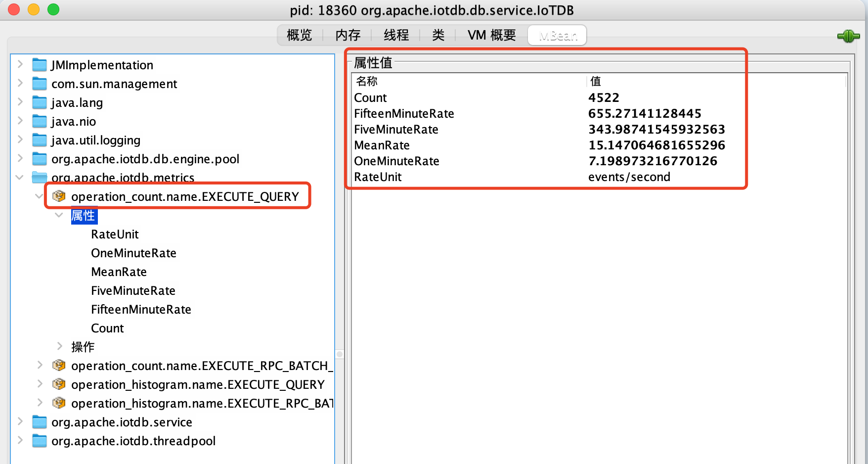Screen dimensions: 868x464
Task: Click the java.lang folder icon
Action: point(40,102)
